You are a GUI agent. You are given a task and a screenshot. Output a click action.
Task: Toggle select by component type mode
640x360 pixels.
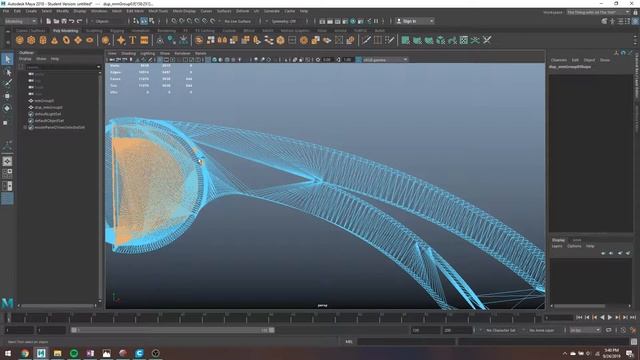tap(151, 21)
